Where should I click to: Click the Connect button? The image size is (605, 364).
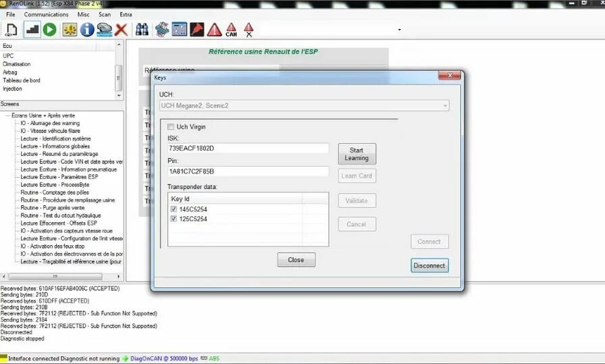click(429, 242)
